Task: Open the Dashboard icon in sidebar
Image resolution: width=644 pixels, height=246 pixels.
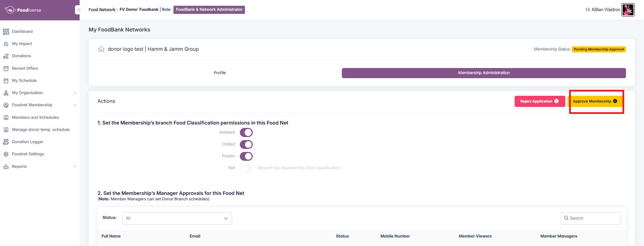Action: pos(6,31)
